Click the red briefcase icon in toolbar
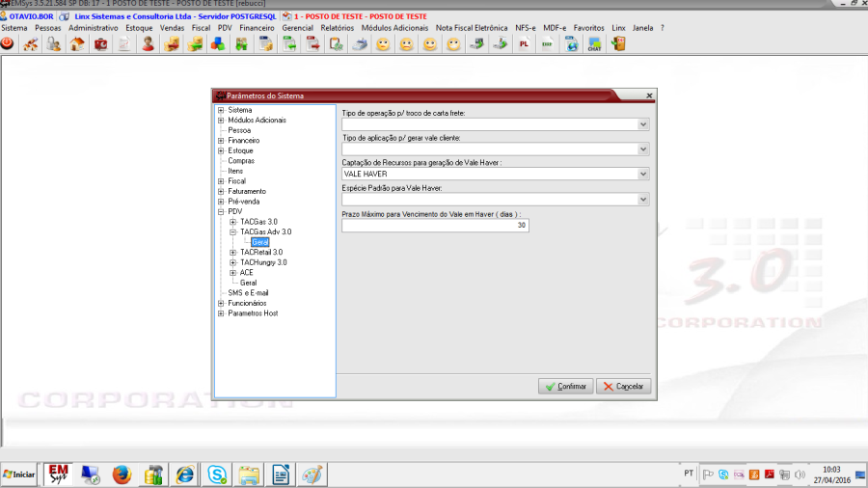The image size is (868, 488). pos(100,43)
